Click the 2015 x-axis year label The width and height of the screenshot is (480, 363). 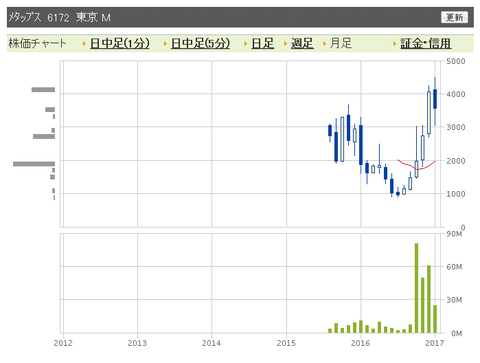tap(286, 343)
